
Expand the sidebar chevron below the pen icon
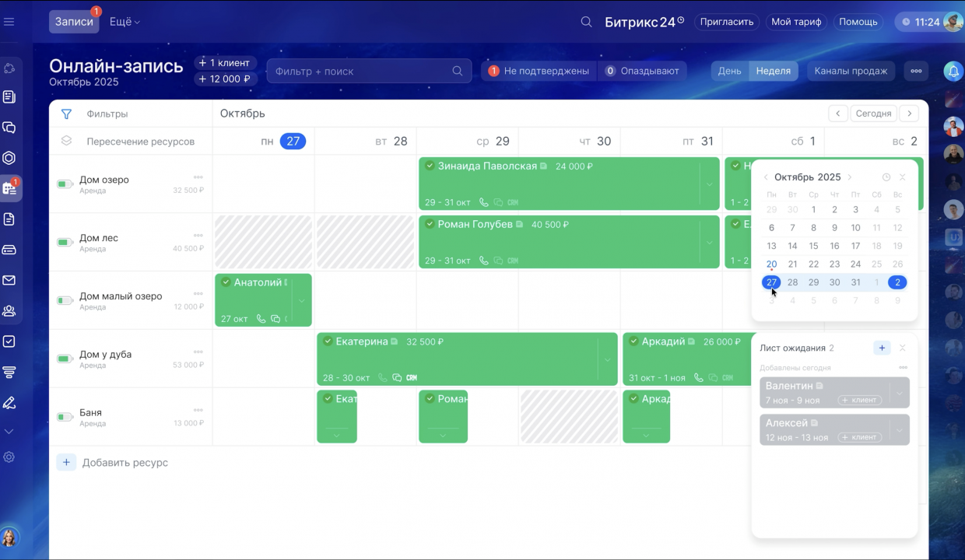pos(9,431)
